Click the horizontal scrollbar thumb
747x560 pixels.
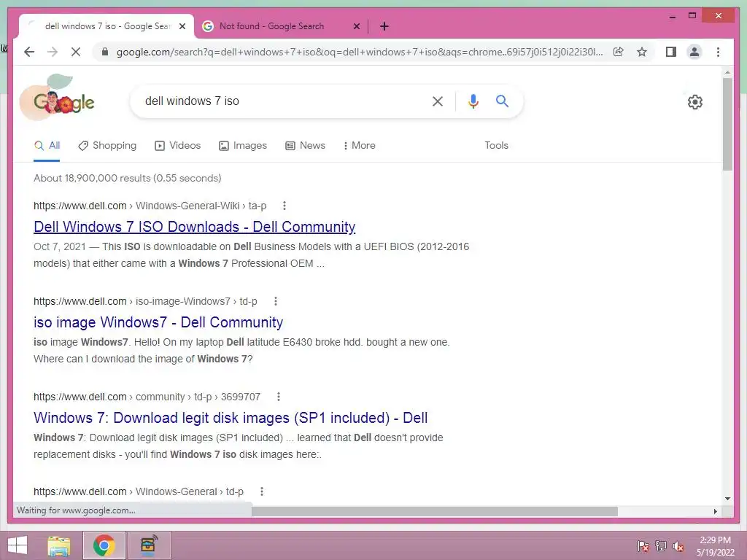click(435, 511)
